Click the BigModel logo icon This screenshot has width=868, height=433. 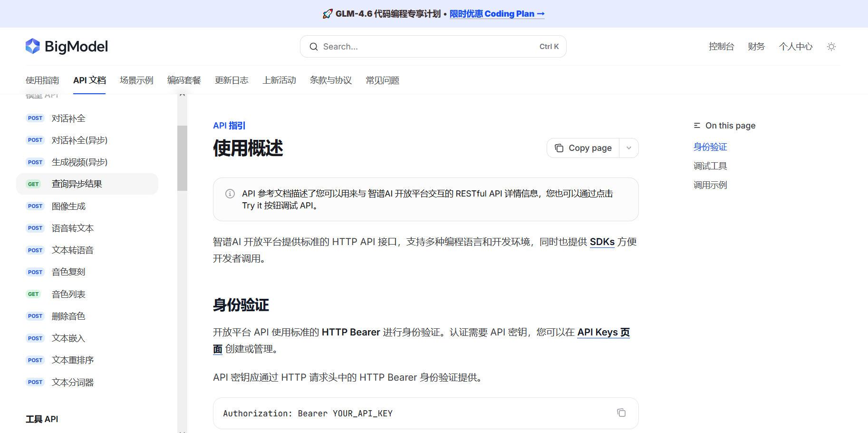click(33, 46)
